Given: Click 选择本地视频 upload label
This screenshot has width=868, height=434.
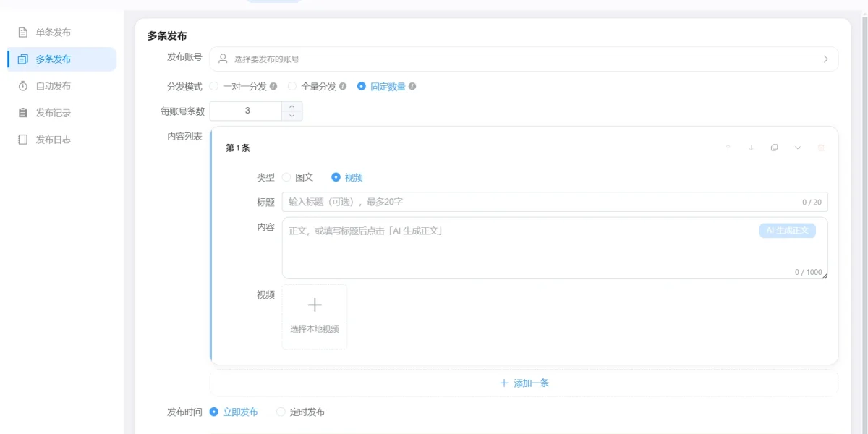Looking at the screenshot, I should (315, 329).
